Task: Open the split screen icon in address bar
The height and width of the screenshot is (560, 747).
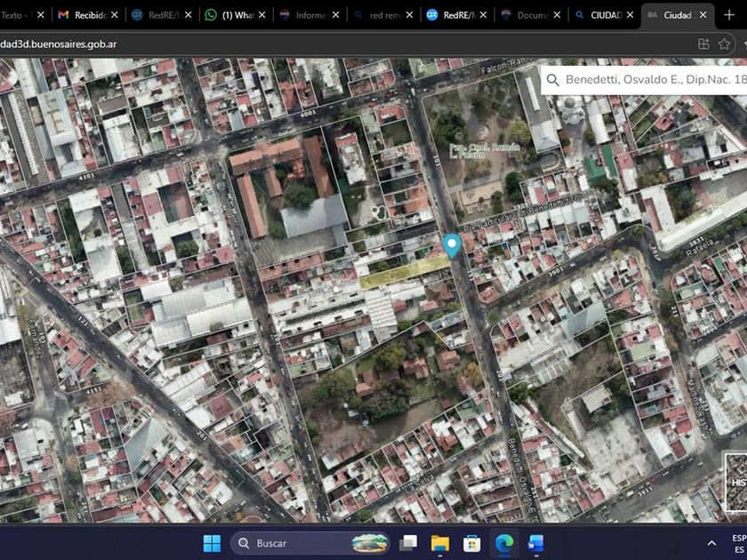Action: tap(703, 44)
